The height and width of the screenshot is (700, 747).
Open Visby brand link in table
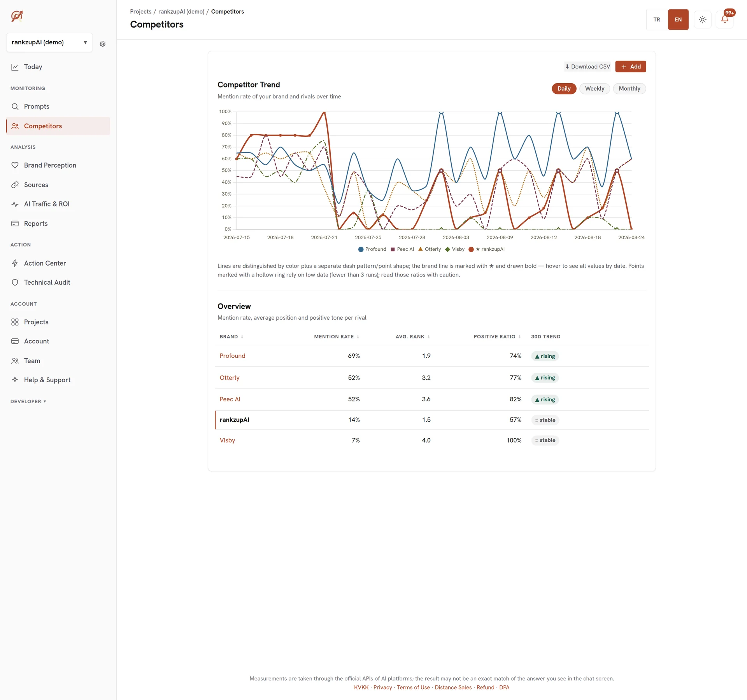coord(227,440)
